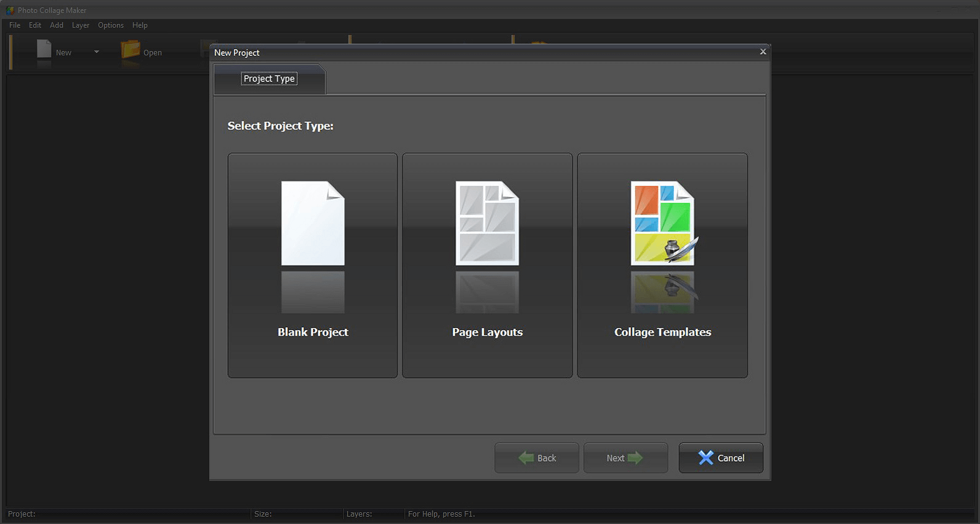Click the 'For Help, press F1.' status text
This screenshot has height=524, width=980.
pyautogui.click(x=441, y=514)
